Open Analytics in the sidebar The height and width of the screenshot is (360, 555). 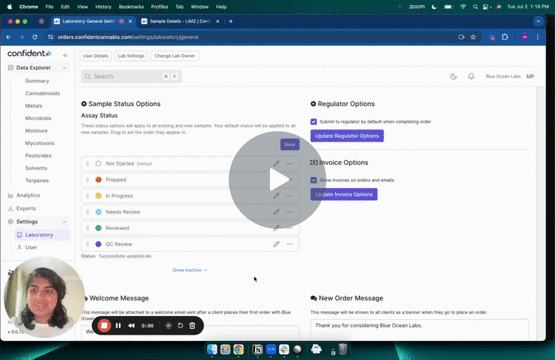tap(28, 195)
